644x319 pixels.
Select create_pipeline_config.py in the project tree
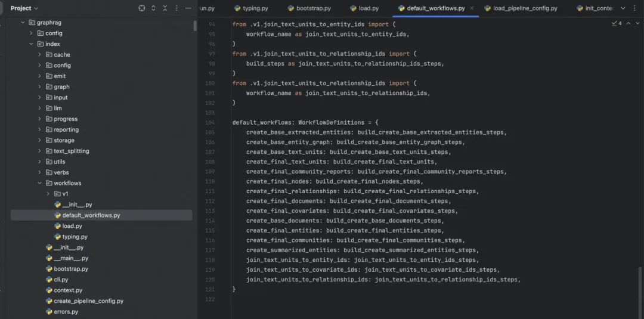[x=88, y=301]
